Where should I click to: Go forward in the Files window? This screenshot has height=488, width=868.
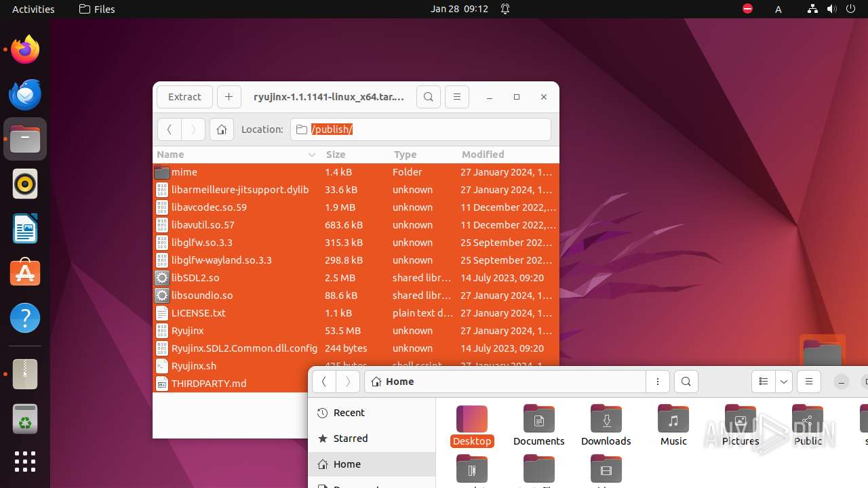348,382
